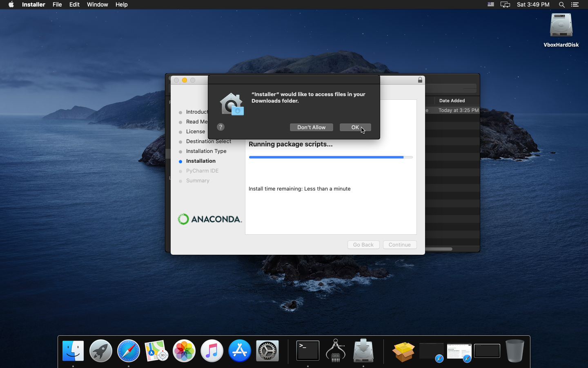Open System Preferences from the Dock

(267, 351)
